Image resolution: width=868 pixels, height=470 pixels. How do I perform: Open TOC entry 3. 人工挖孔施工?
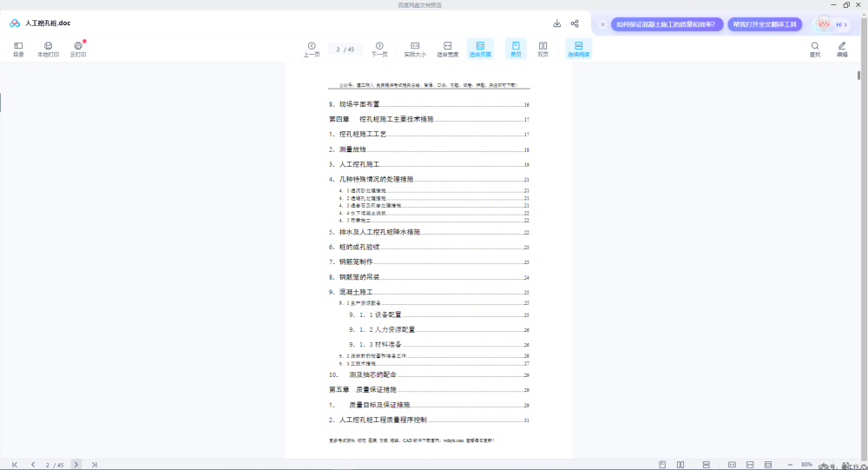point(429,164)
